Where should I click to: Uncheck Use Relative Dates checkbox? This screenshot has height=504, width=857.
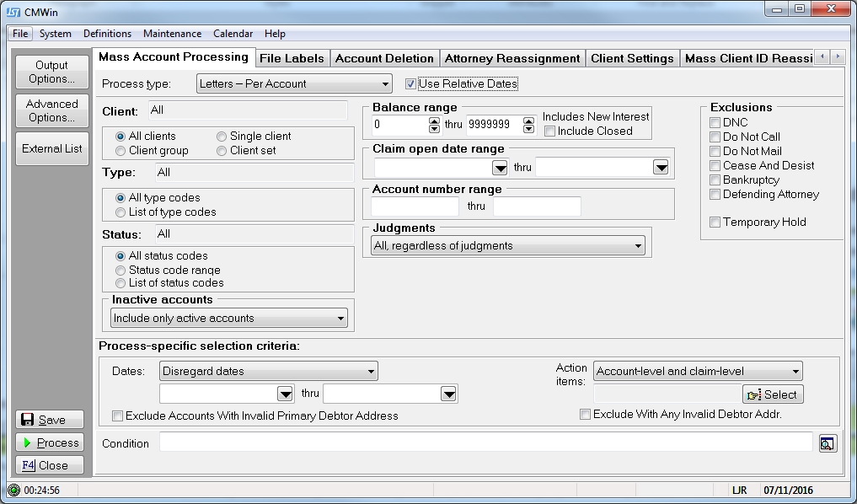(x=411, y=84)
